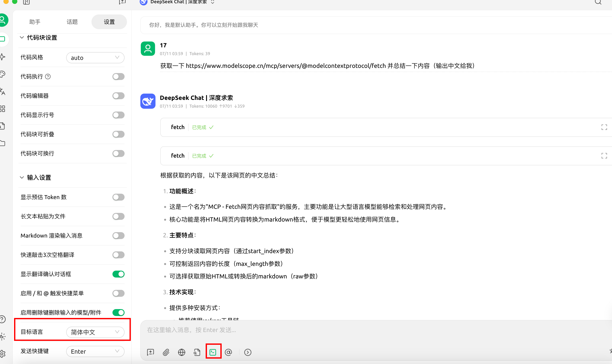This screenshot has height=364, width=612.
Task: Click the new topic icon in title bar
Action: tap(122, 2)
